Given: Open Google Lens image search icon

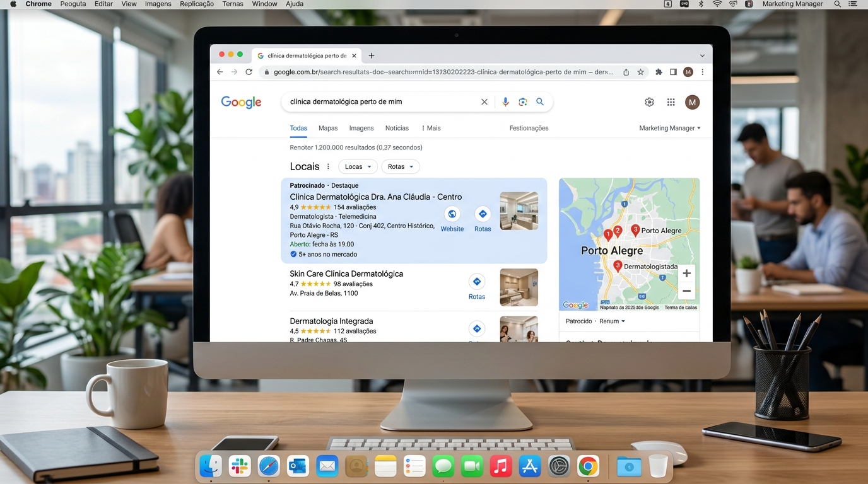Looking at the screenshot, I should [x=522, y=101].
